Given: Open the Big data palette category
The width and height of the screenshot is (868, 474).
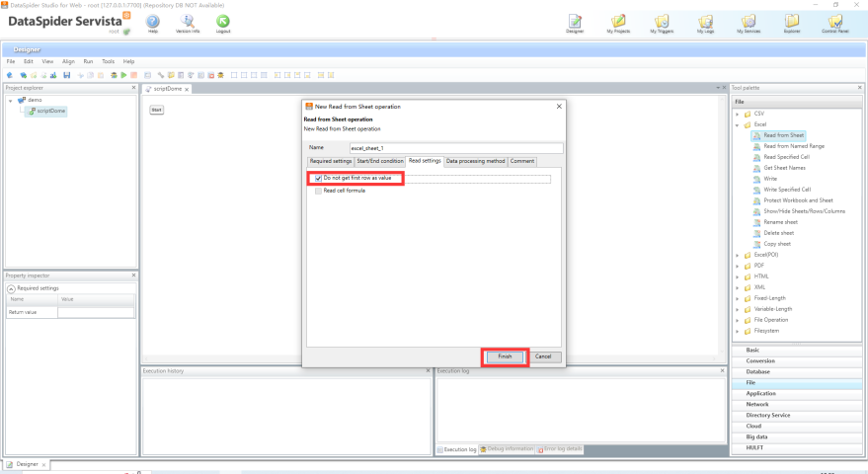Looking at the screenshot, I should pyautogui.click(x=797, y=437).
